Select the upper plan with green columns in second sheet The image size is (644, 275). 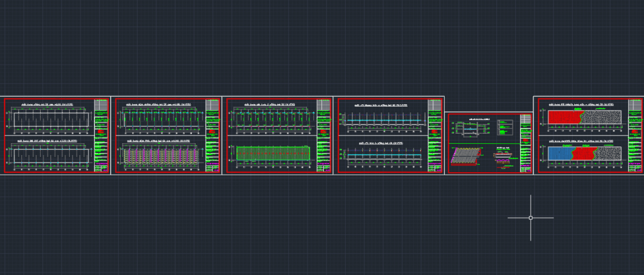coord(162,119)
